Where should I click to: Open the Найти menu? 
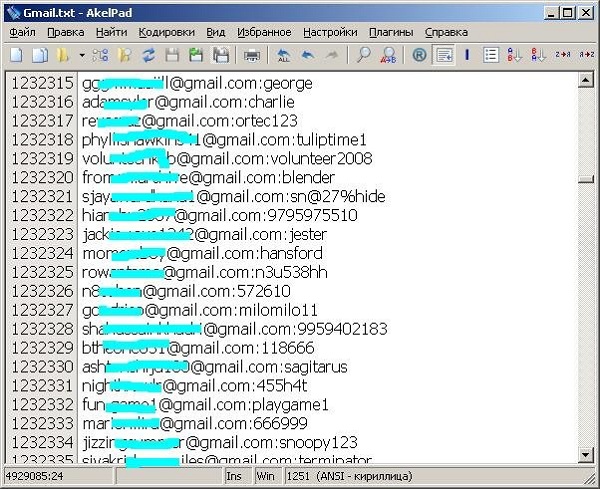coord(111,33)
